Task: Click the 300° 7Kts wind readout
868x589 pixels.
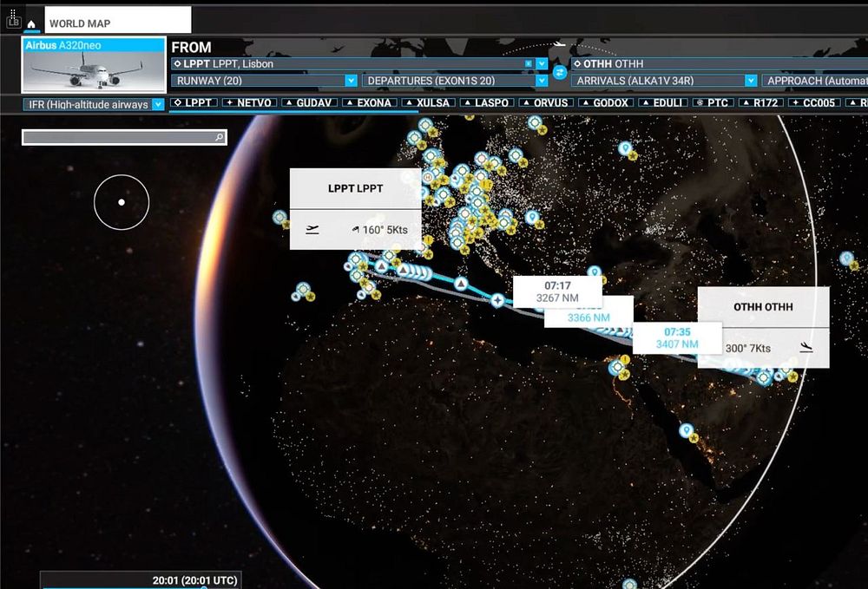Action: (748, 349)
